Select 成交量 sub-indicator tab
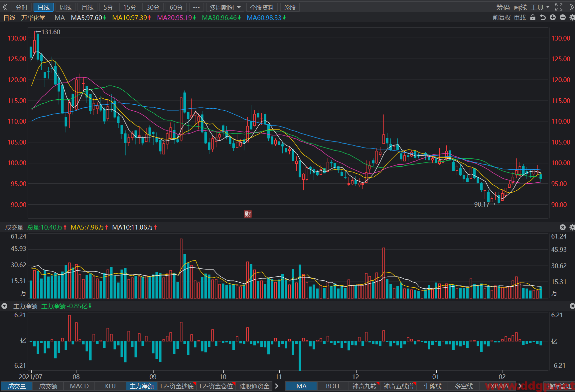This screenshot has height=392, width=575. pos(17,386)
